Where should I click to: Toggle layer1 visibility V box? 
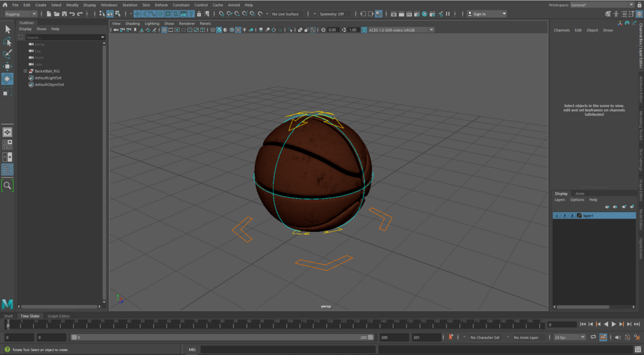557,216
